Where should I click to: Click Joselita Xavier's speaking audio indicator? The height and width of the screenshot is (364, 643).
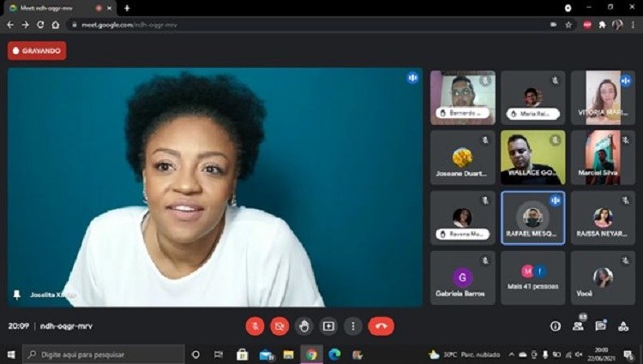pyautogui.click(x=412, y=77)
